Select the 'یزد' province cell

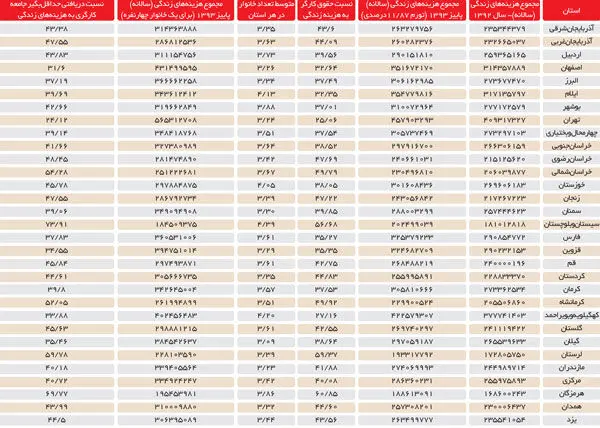coord(571,420)
